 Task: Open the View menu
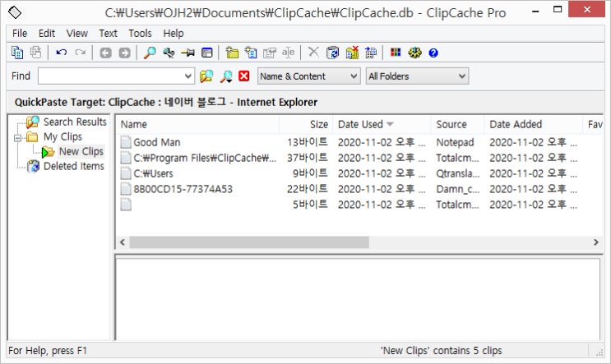[x=76, y=34]
